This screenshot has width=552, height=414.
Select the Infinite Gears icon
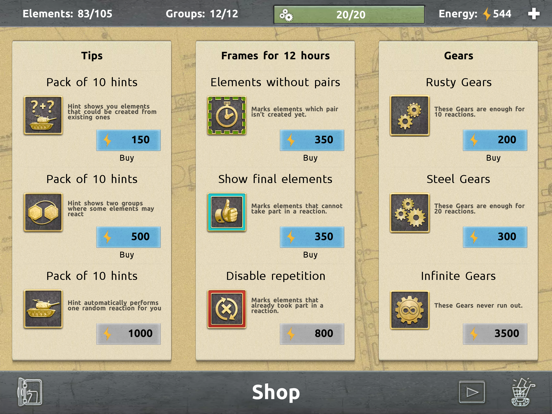[409, 310]
